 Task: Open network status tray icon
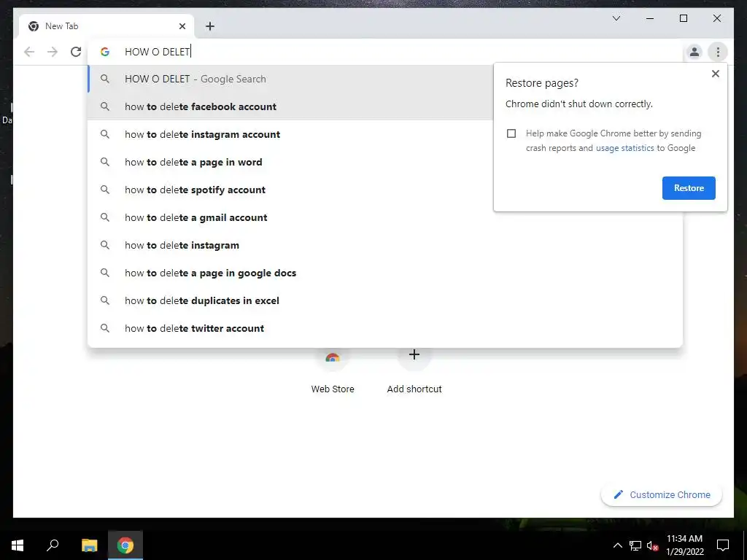point(635,545)
